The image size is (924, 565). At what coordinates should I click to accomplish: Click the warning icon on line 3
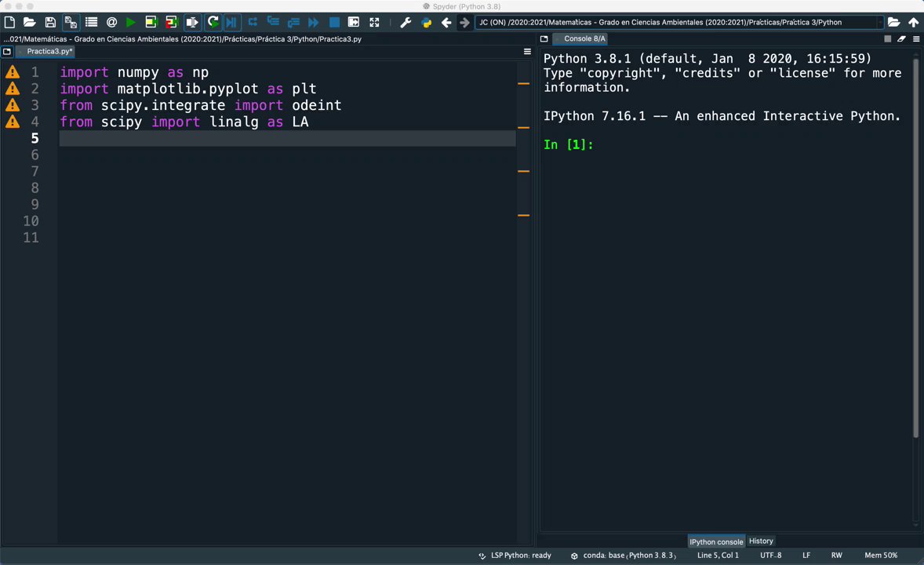[13, 106]
